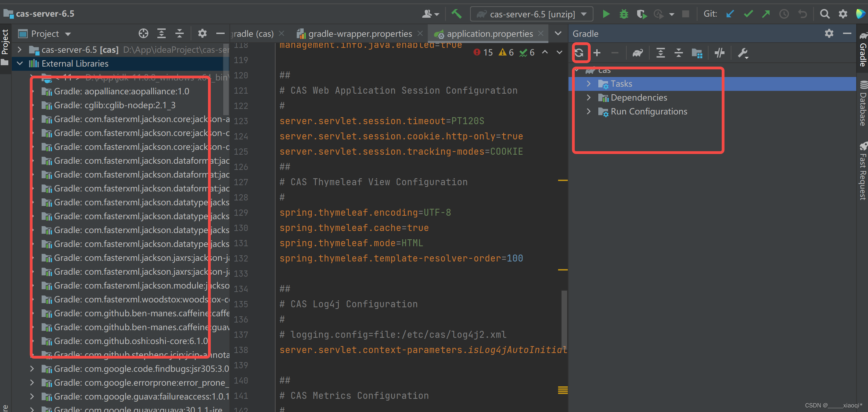This screenshot has height=412, width=868.
Task: Click the Expand All Gradle tasks icon
Action: coord(660,54)
